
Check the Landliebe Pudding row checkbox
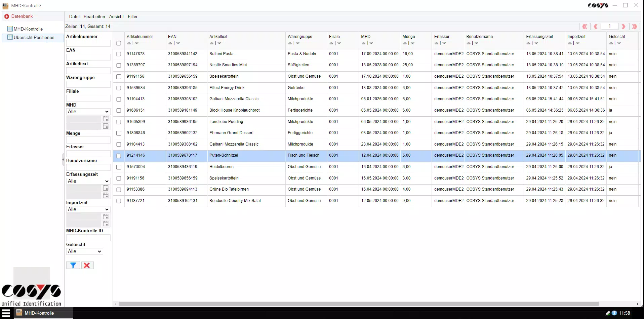(119, 122)
